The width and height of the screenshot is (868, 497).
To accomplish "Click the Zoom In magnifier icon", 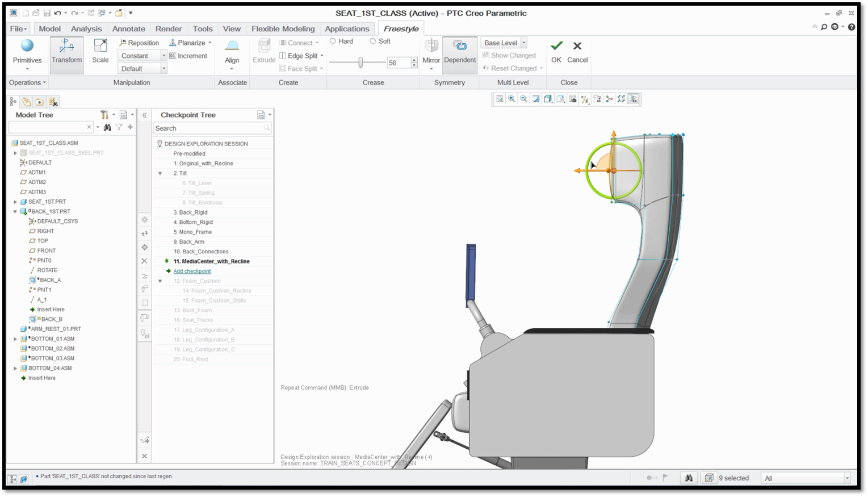I will 511,99.
